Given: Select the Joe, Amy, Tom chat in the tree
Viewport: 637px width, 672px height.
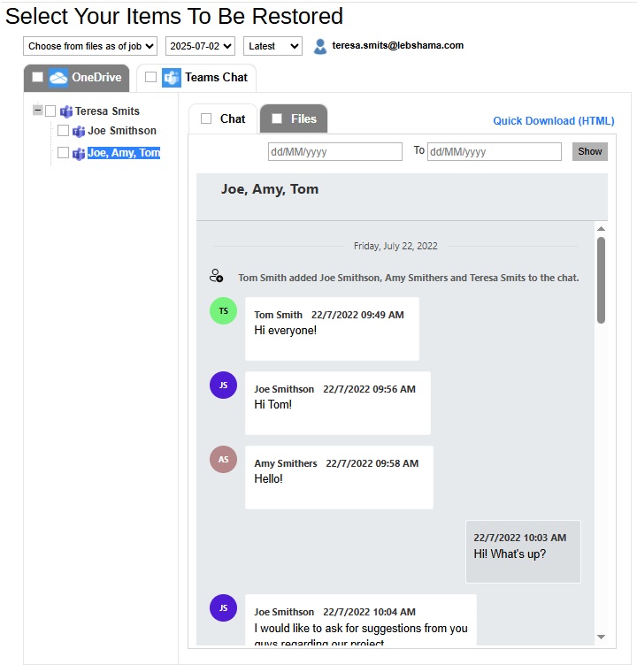Looking at the screenshot, I should click(124, 153).
